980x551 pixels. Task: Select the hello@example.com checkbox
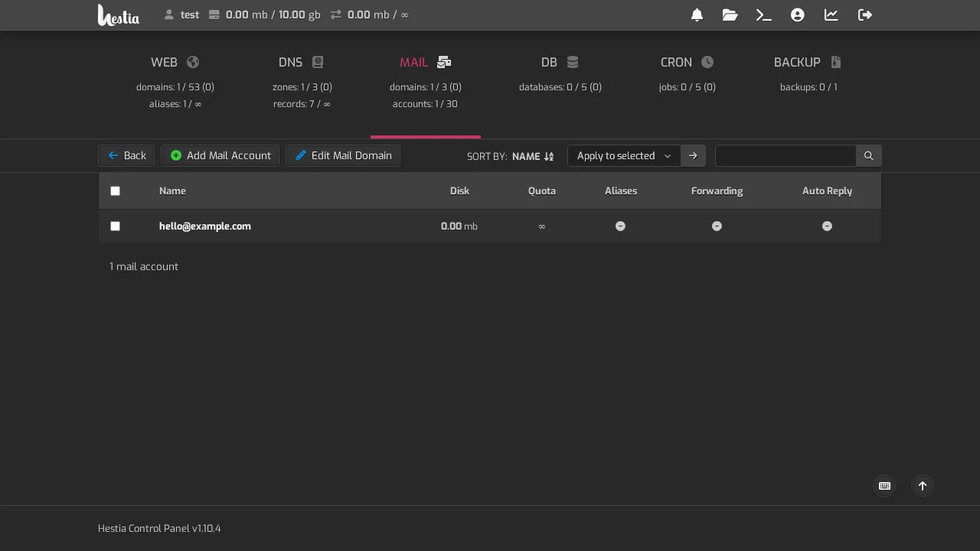pyautogui.click(x=115, y=226)
